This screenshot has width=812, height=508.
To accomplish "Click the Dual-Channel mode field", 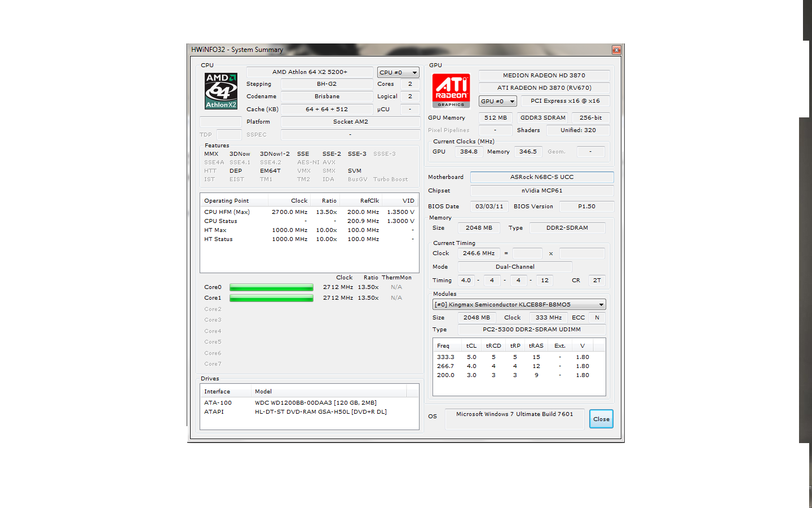I will coord(515,267).
